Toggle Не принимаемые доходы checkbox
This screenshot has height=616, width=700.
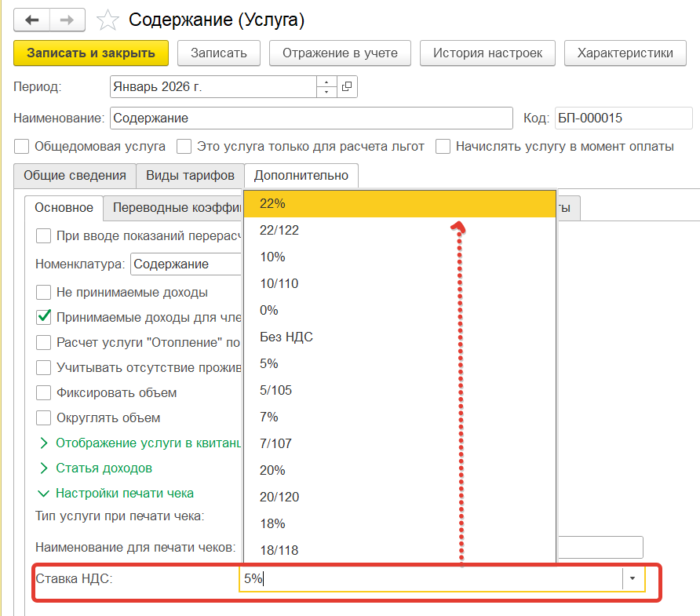click(x=44, y=293)
